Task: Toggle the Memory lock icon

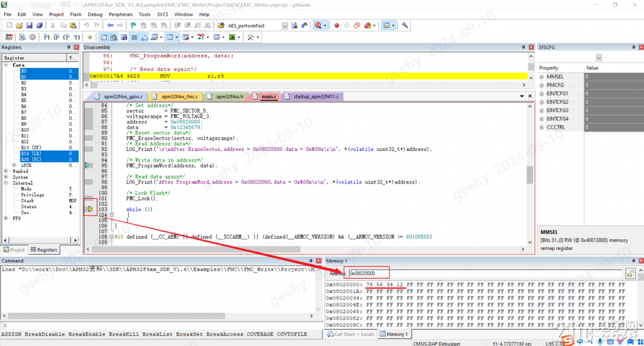Action: [630, 274]
